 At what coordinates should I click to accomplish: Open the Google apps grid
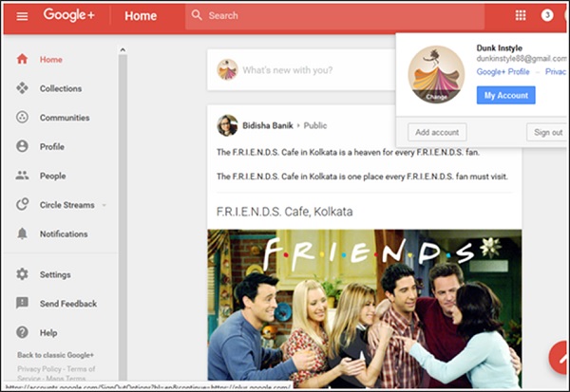click(x=521, y=15)
